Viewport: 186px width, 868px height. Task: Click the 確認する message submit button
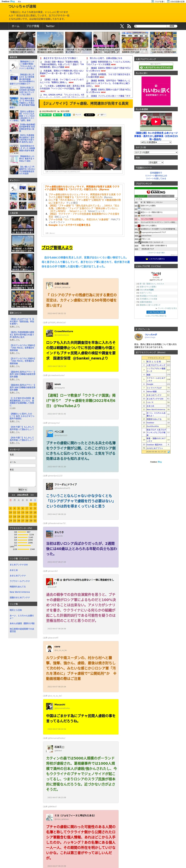(x=23, y=490)
